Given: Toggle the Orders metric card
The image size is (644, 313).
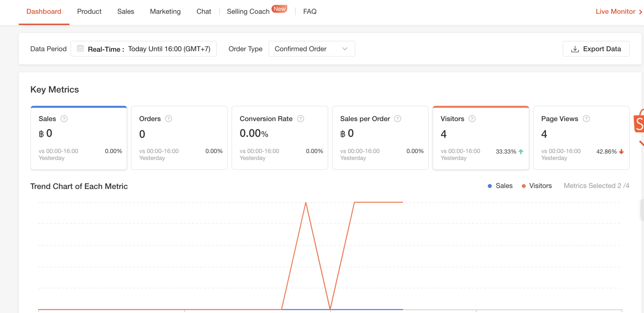Looking at the screenshot, I should tap(179, 138).
